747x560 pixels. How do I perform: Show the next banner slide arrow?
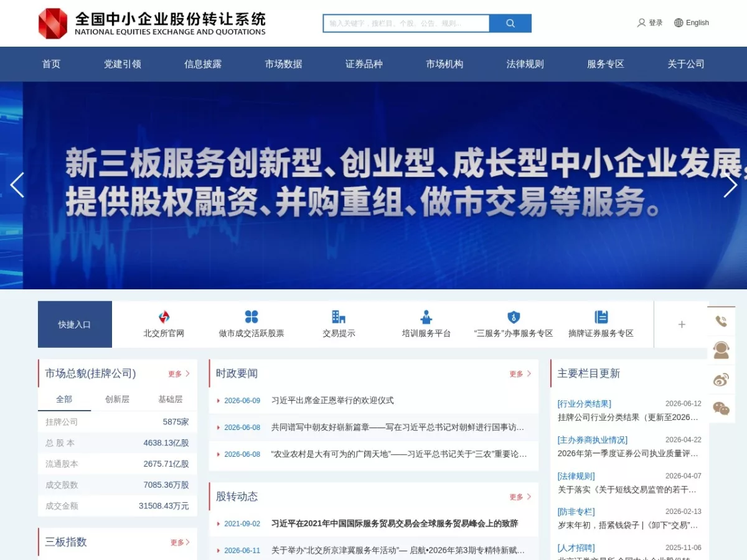pos(730,185)
